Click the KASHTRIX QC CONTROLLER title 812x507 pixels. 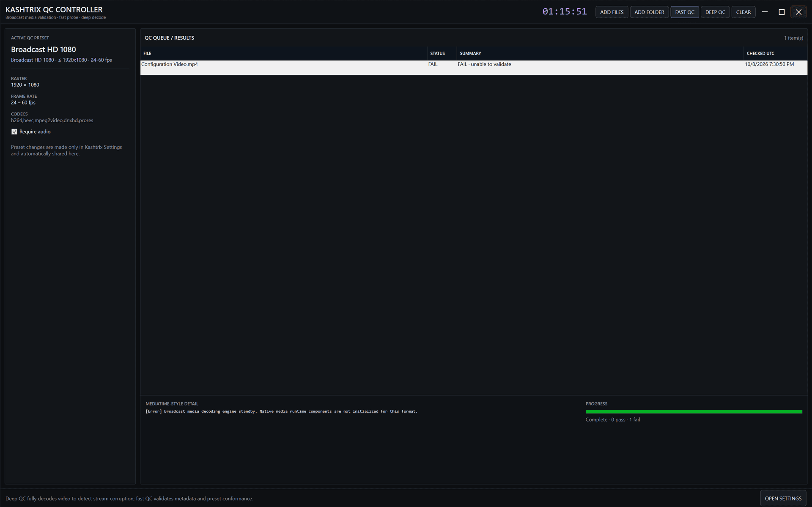(x=54, y=10)
